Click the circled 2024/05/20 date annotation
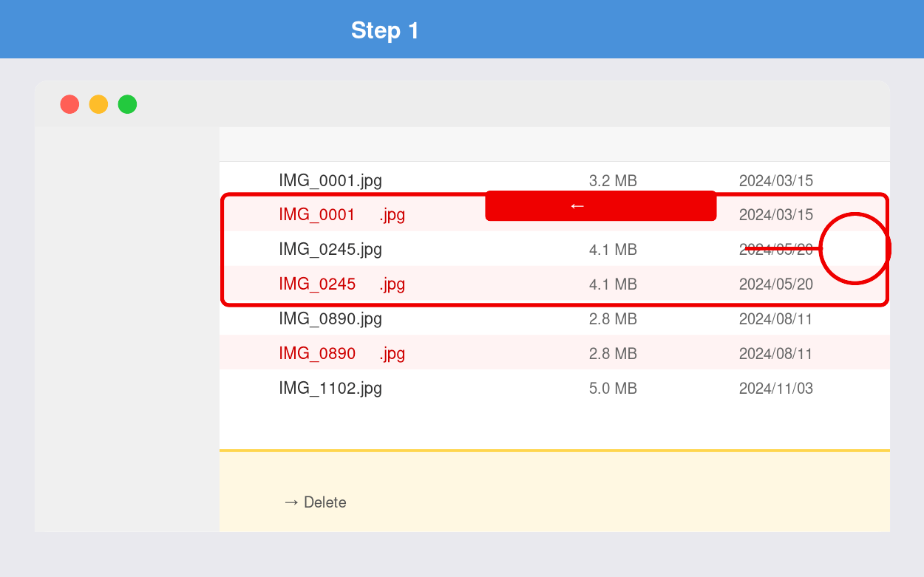The height and width of the screenshot is (577, 924). pyautogui.click(x=855, y=249)
